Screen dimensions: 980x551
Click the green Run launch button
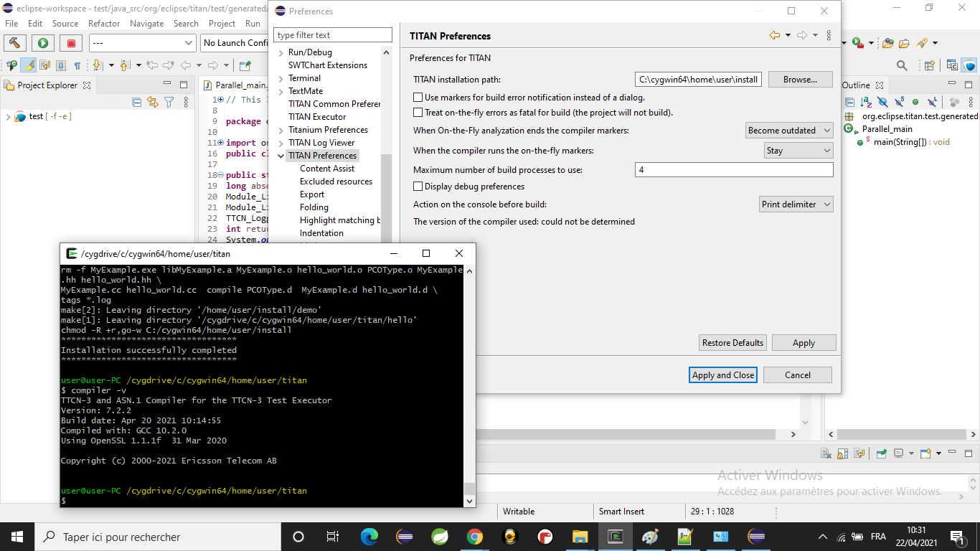click(x=43, y=43)
